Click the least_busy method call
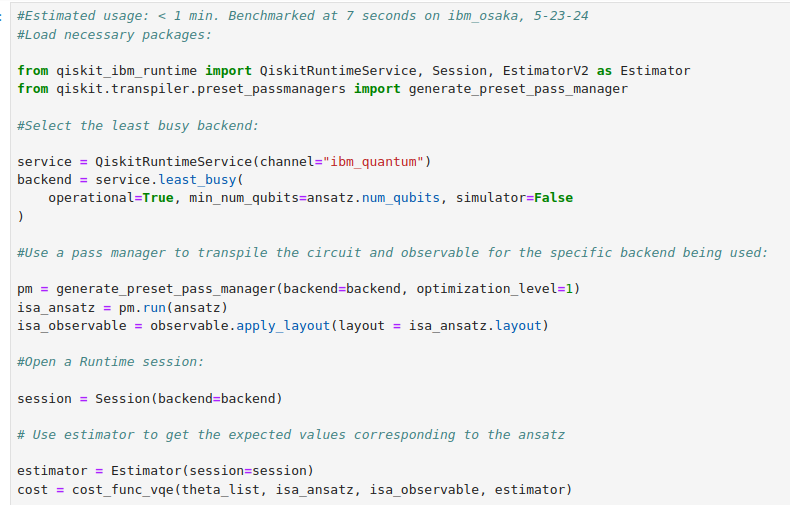This screenshot has height=505, width=790. click(197, 180)
